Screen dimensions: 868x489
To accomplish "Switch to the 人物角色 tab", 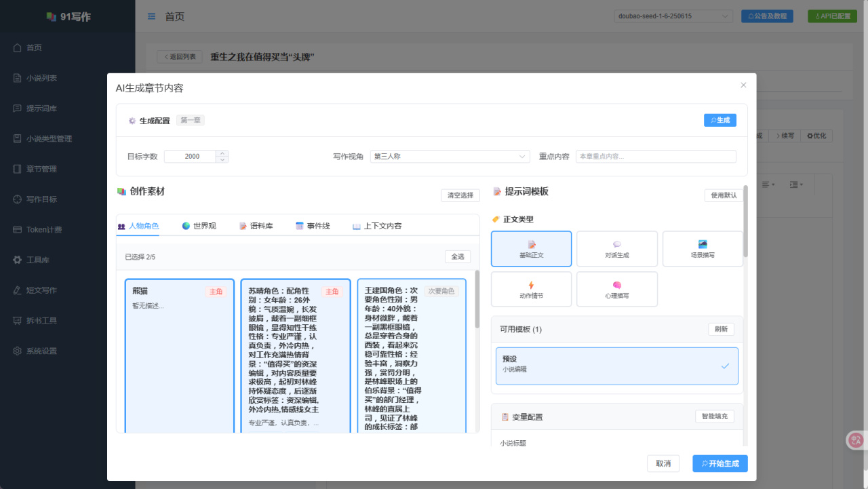I will click(138, 226).
